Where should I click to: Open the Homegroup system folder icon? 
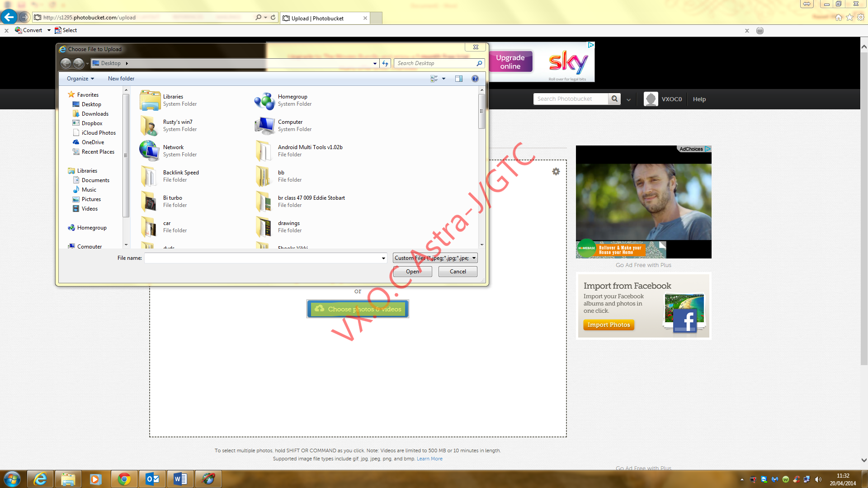pyautogui.click(x=264, y=100)
